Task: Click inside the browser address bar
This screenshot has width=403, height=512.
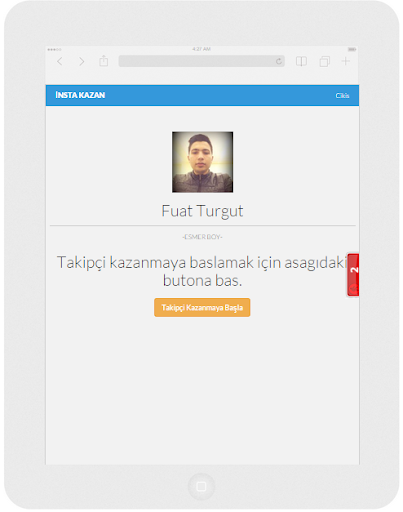Action: point(202,61)
